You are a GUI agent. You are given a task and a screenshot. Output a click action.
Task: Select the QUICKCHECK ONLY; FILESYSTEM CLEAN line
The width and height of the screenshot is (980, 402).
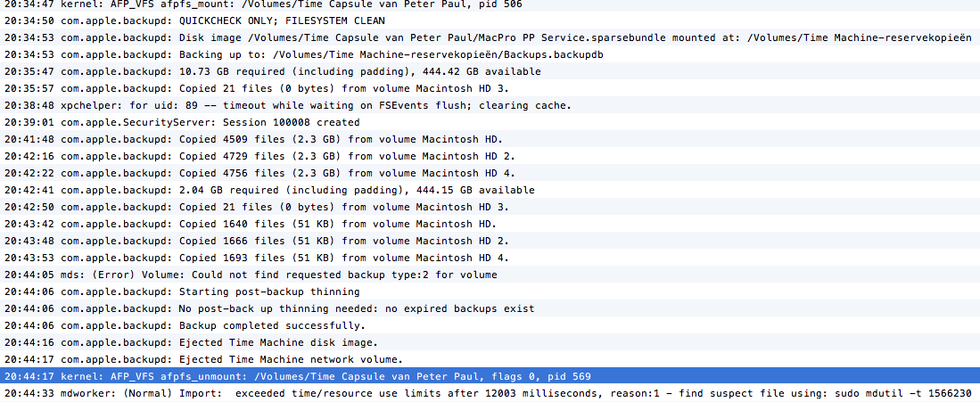point(490,21)
